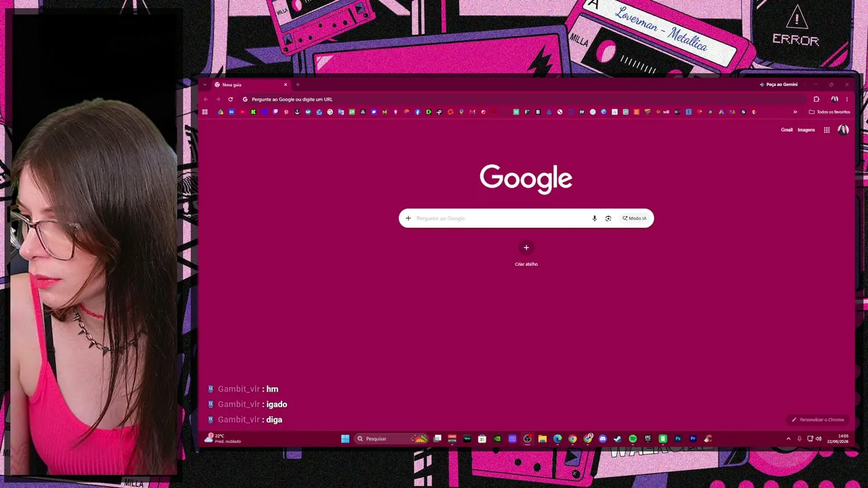
Task: Open Microsoft Edge from the taskbar
Action: [557, 439]
